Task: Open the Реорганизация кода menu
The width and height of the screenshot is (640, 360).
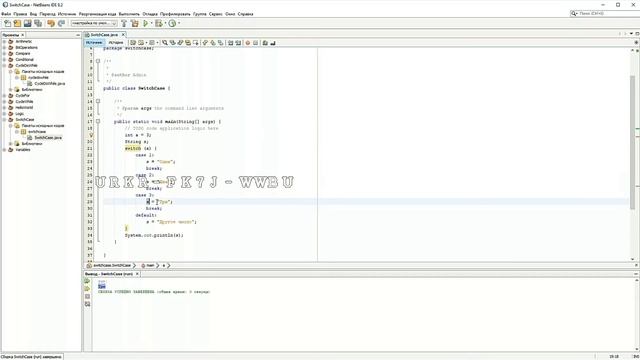Action: tap(98, 14)
